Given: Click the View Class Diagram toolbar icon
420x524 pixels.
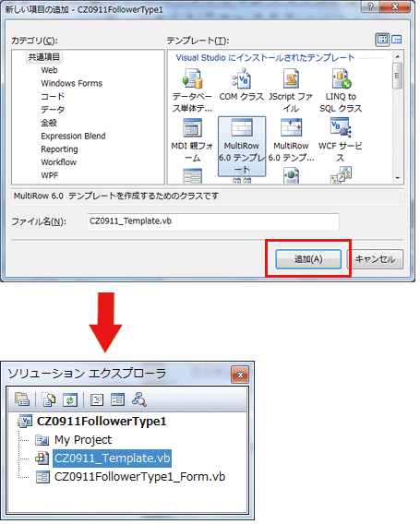Looking at the screenshot, I should pos(139,399).
